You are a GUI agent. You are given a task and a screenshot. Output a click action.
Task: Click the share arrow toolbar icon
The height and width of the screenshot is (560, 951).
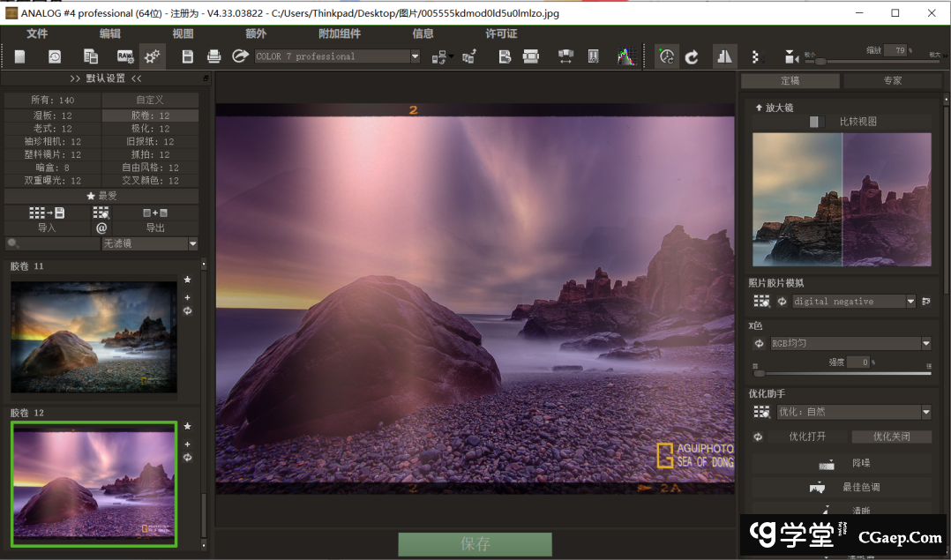239,56
